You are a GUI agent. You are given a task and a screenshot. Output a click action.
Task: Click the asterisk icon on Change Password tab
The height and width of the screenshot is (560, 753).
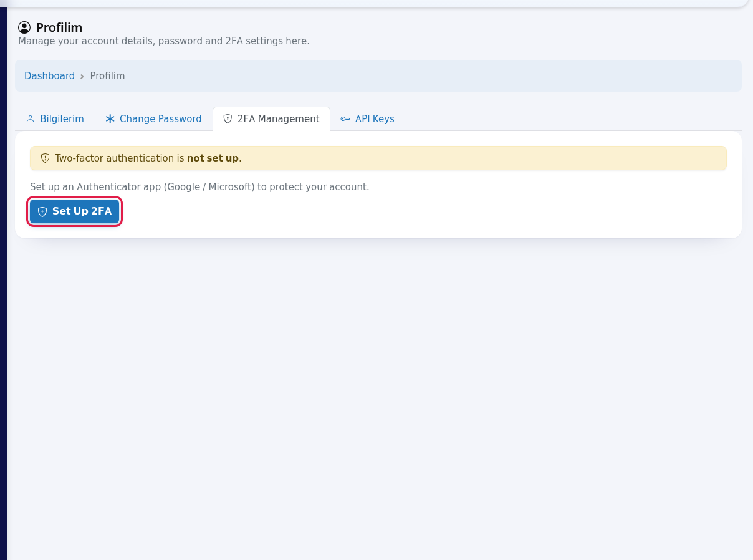[x=110, y=118]
